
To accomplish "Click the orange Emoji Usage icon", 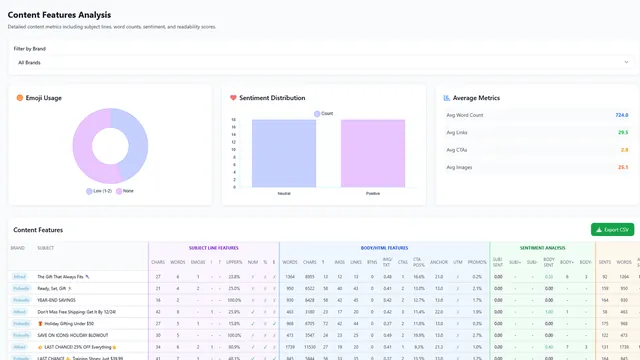I will click(20, 98).
